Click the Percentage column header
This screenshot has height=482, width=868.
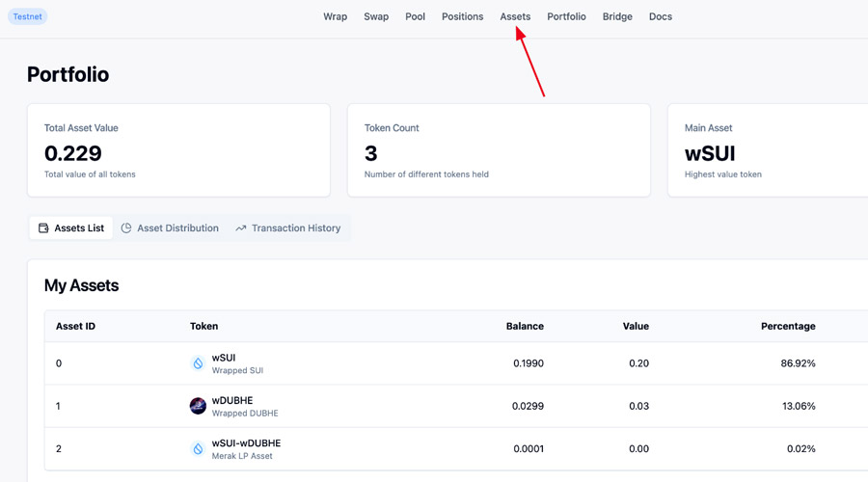point(788,326)
